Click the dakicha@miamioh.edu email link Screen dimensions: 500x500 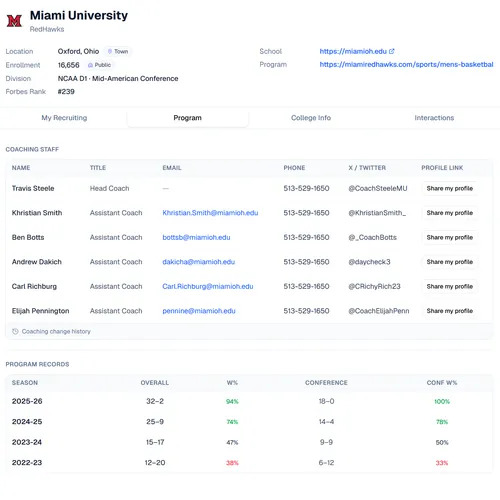(199, 262)
